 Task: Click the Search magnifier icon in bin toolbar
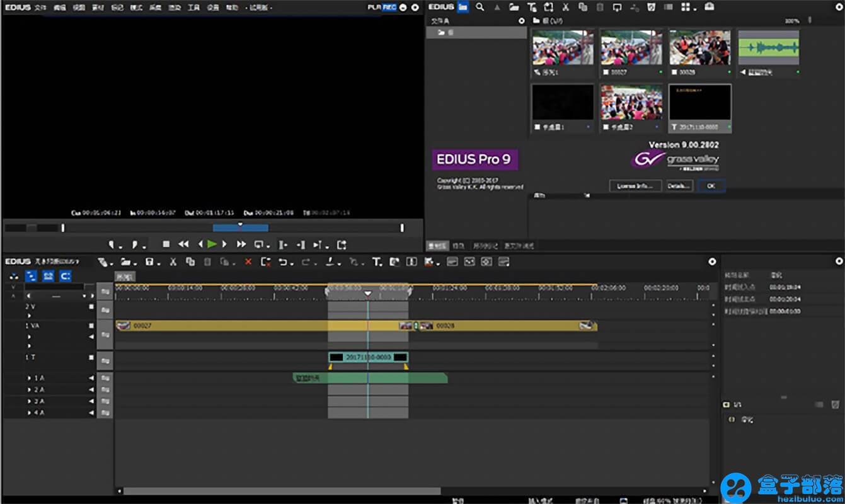click(480, 7)
